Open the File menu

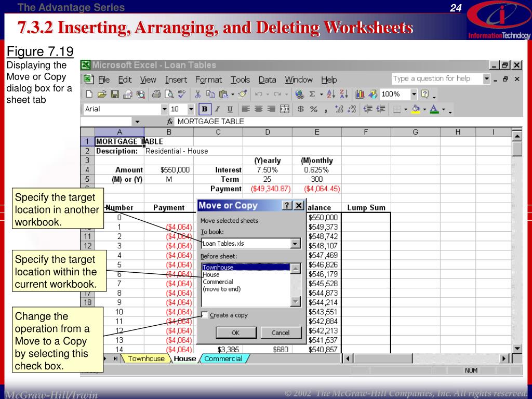point(104,79)
